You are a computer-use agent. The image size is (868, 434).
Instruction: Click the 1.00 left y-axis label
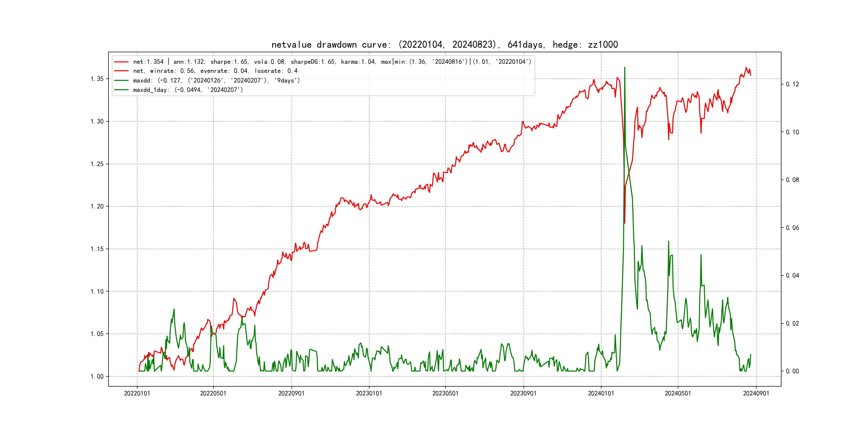(x=97, y=377)
